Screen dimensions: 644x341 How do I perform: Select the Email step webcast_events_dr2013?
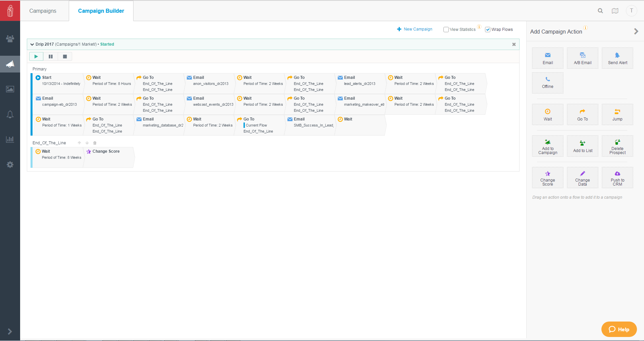209,104
